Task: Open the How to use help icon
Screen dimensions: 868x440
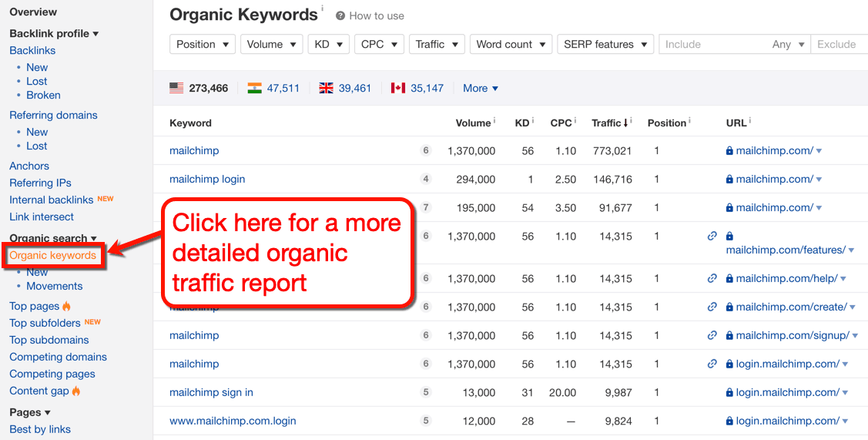Action: coord(340,16)
